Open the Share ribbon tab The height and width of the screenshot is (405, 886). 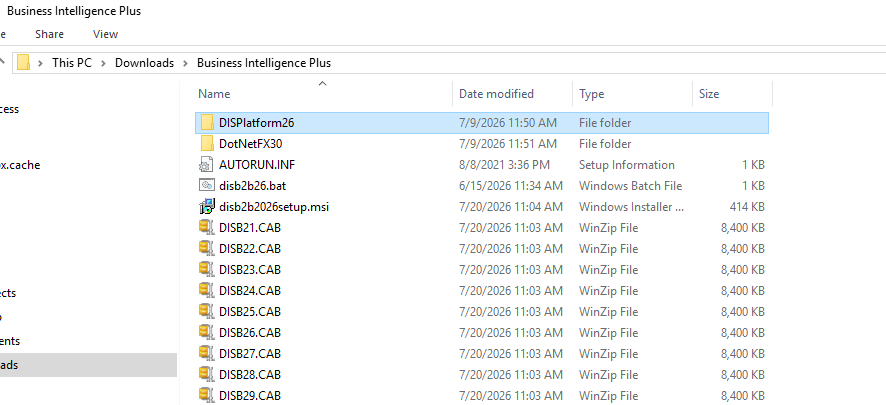click(49, 34)
